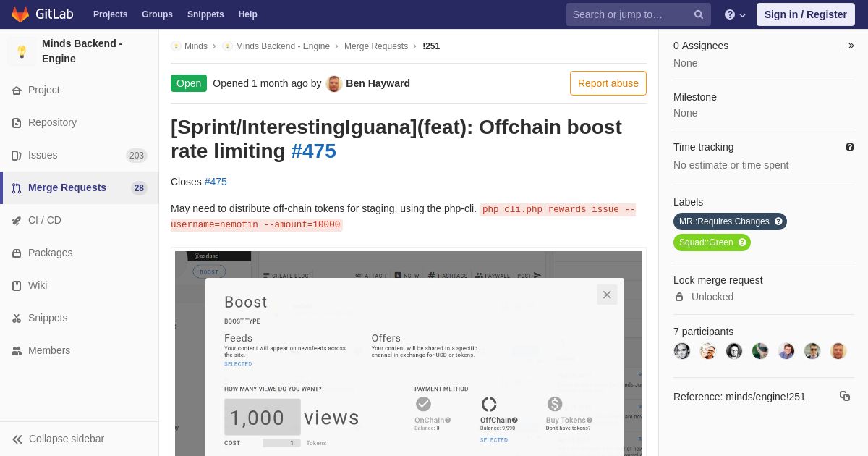Click fifth participant avatar

pyautogui.click(x=786, y=351)
